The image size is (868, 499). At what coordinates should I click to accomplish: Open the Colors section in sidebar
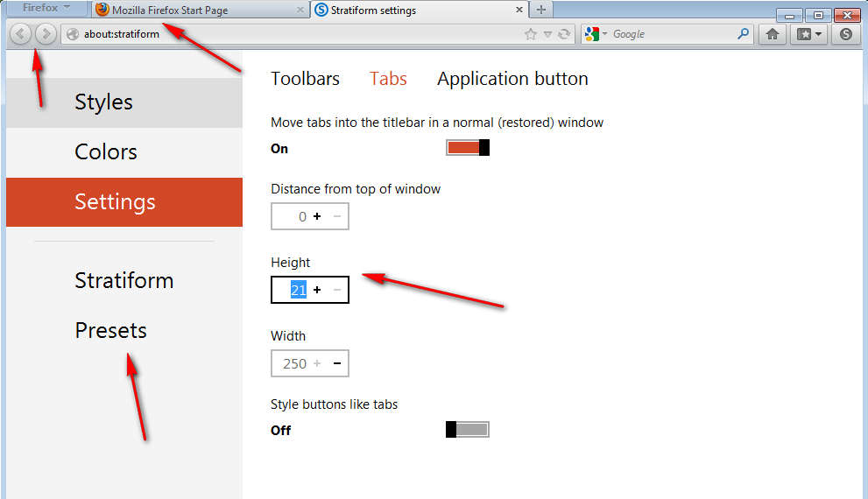[124, 152]
